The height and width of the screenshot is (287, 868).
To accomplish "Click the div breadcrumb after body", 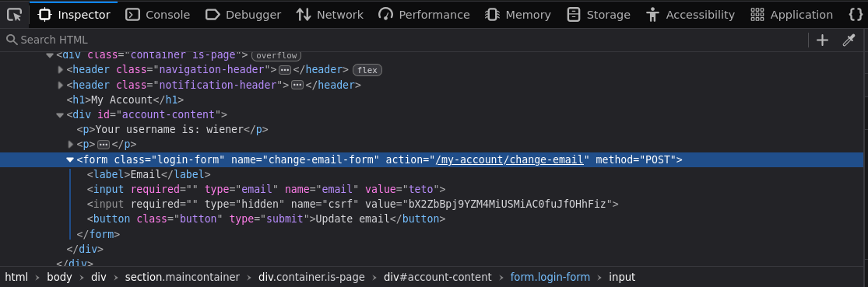I will [x=99, y=277].
